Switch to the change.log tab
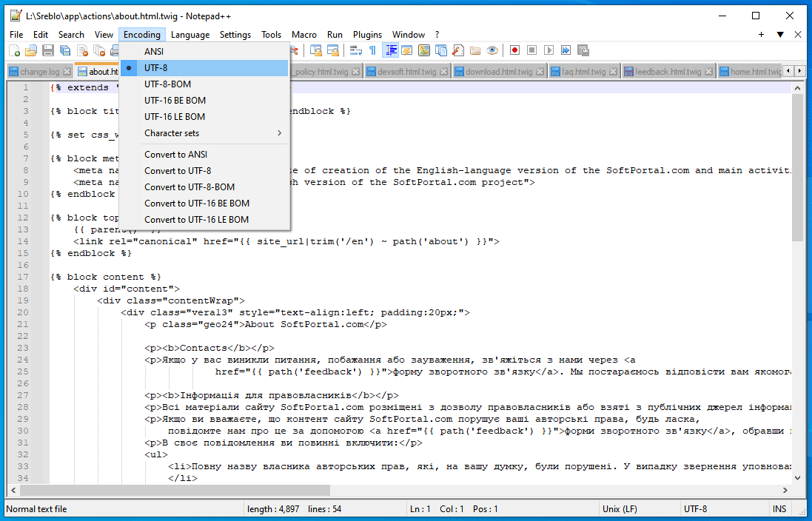 coord(39,72)
